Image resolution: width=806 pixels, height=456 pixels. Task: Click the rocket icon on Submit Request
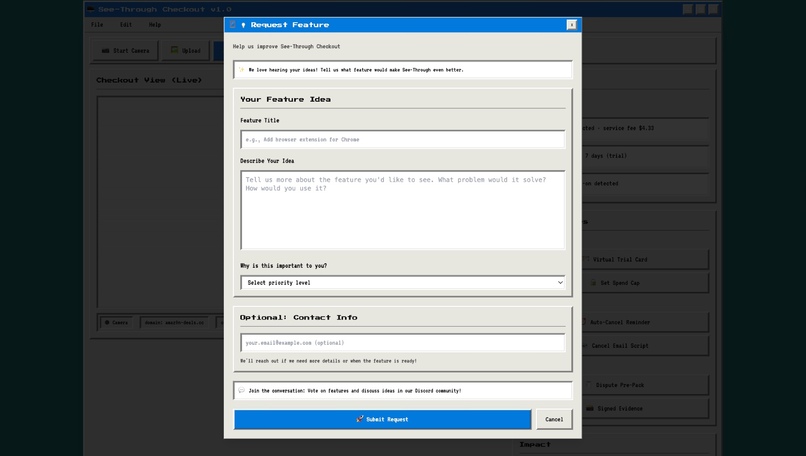360,419
